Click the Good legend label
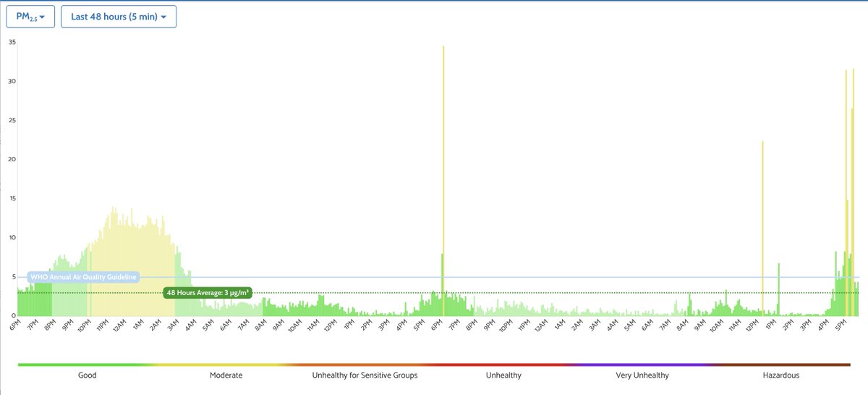The width and height of the screenshot is (868, 395). tap(87, 375)
